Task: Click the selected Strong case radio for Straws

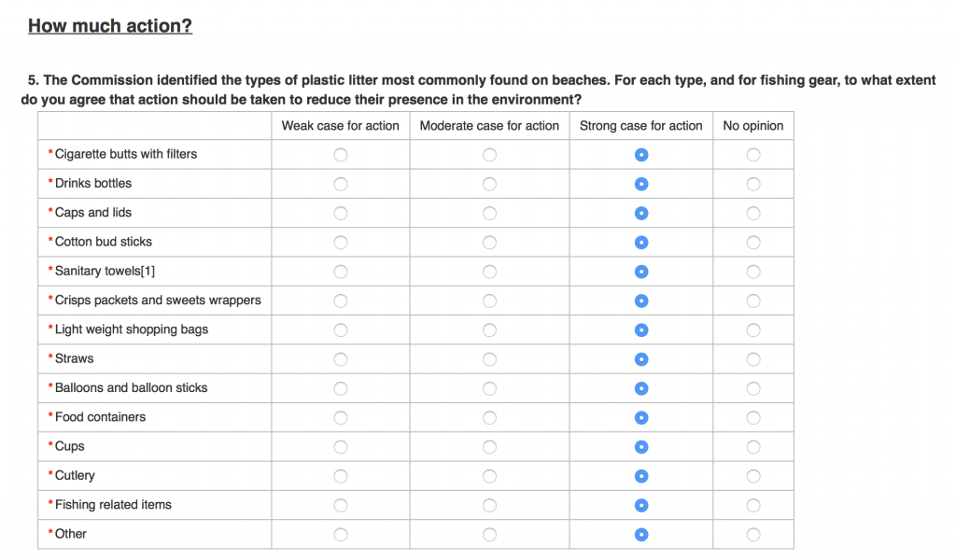Action: point(641,359)
